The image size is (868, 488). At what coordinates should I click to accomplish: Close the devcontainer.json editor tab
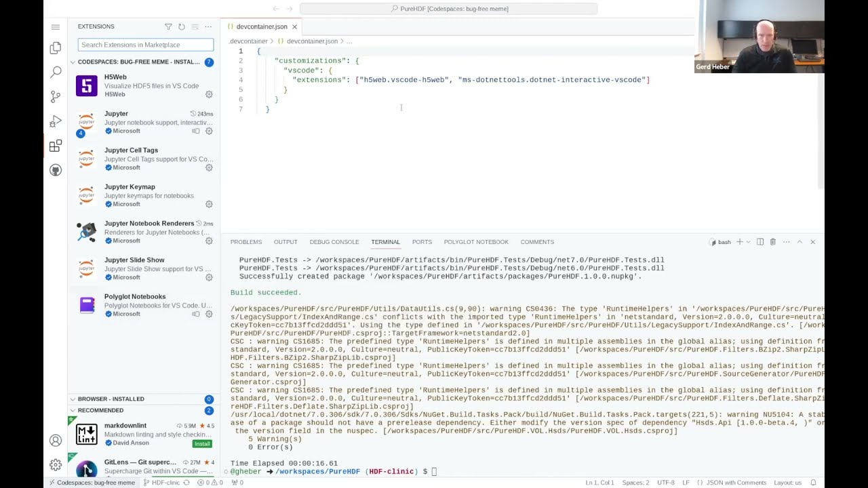coord(294,26)
